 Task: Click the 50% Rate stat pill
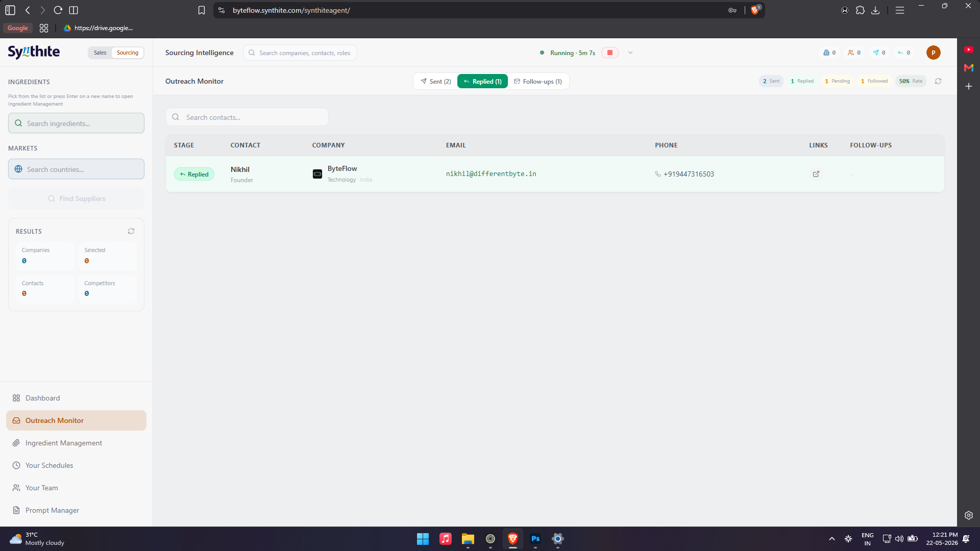(911, 81)
